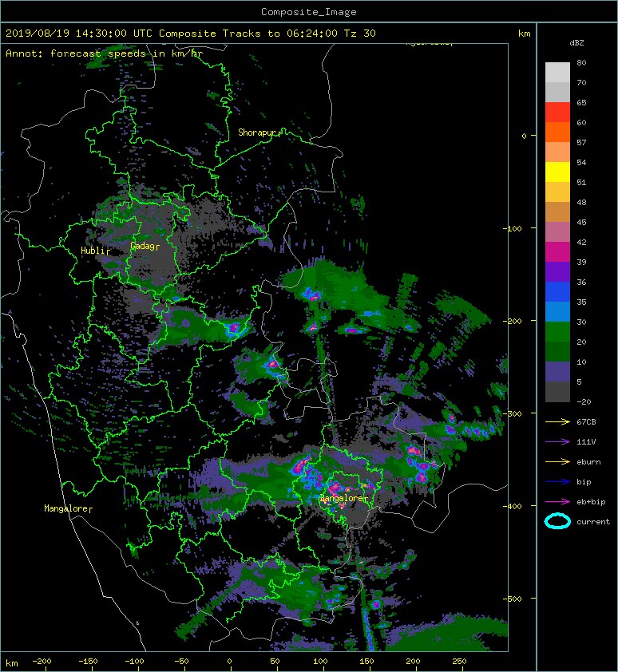Choose the green 20–30 dBZ color band
The image size is (618, 672).
[557, 331]
